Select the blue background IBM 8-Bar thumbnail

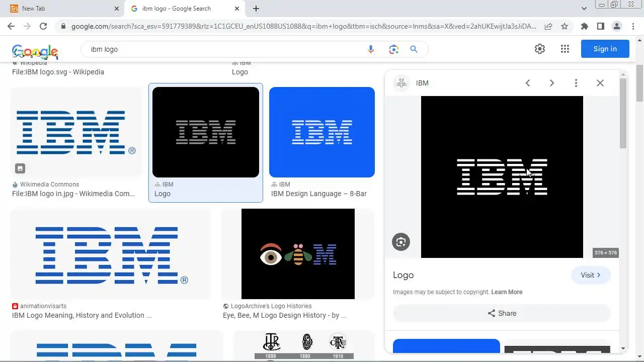pos(322,132)
